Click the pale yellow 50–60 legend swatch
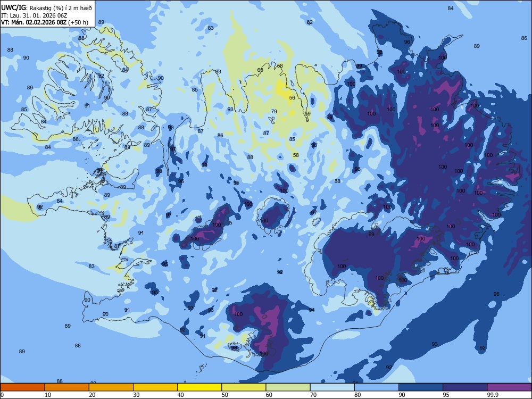532x399 pixels. pyautogui.click(x=244, y=387)
